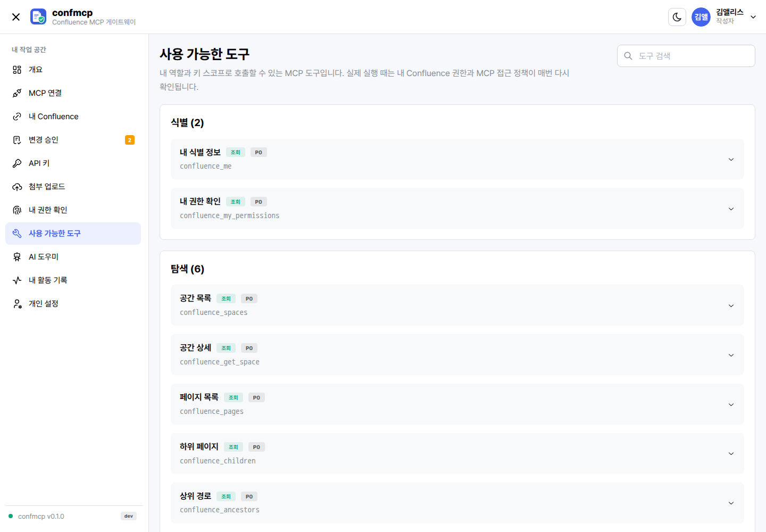The height and width of the screenshot is (532, 766).
Task: Select API 키 menu item
Action: point(73,163)
